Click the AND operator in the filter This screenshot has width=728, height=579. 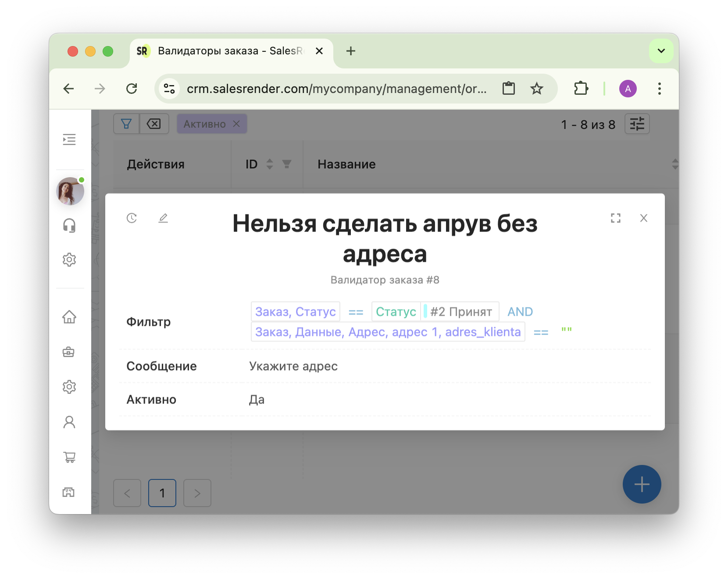520,311
